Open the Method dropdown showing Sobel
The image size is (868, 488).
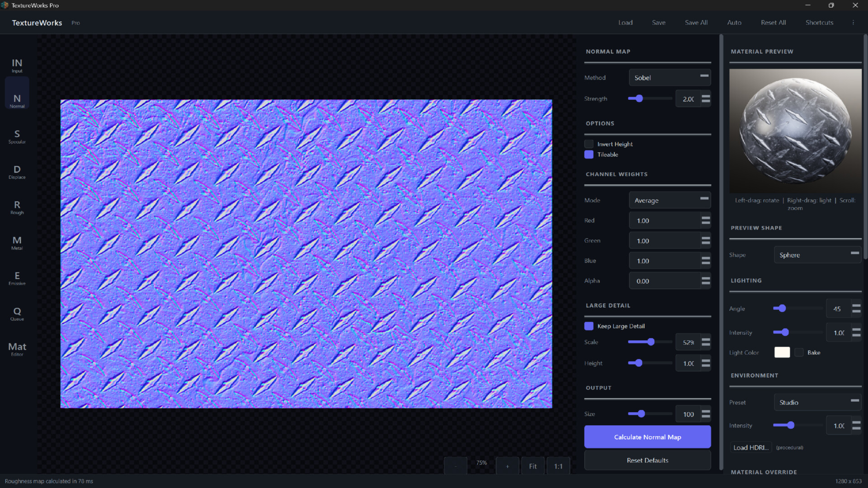point(670,77)
